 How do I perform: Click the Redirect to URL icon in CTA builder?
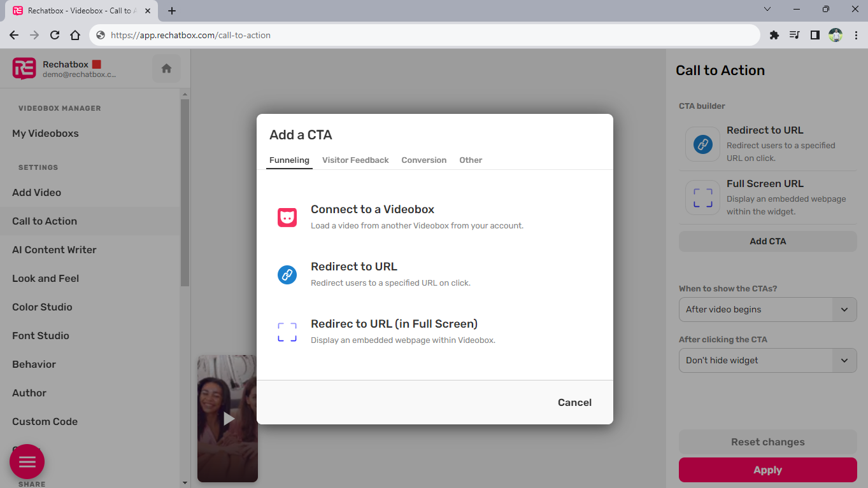click(702, 144)
